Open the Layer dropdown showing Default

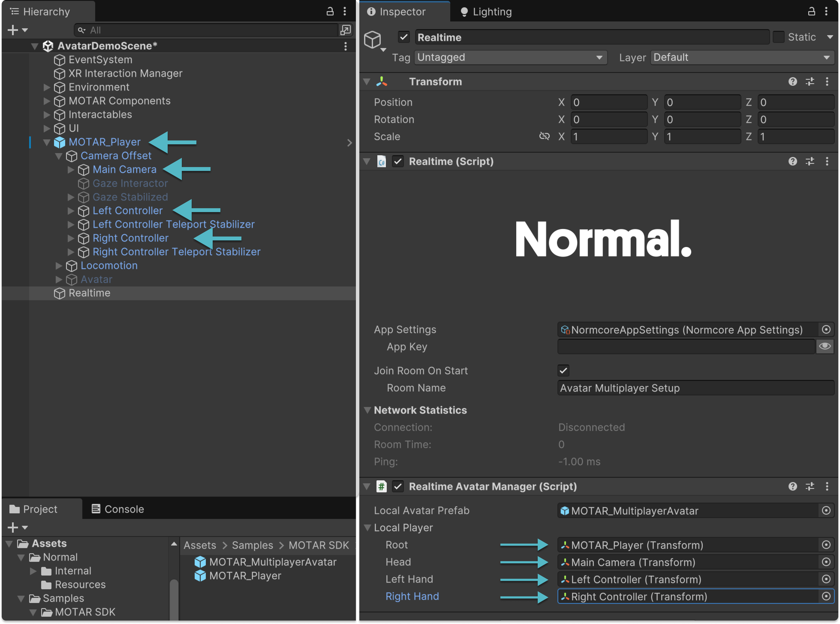pos(742,57)
